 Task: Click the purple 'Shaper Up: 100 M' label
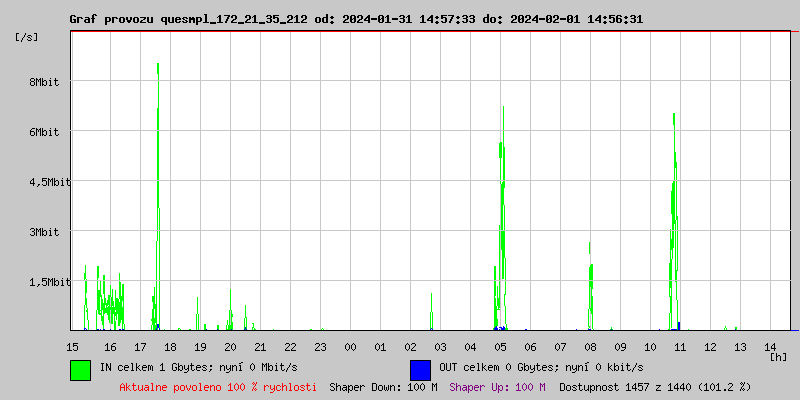497,386
